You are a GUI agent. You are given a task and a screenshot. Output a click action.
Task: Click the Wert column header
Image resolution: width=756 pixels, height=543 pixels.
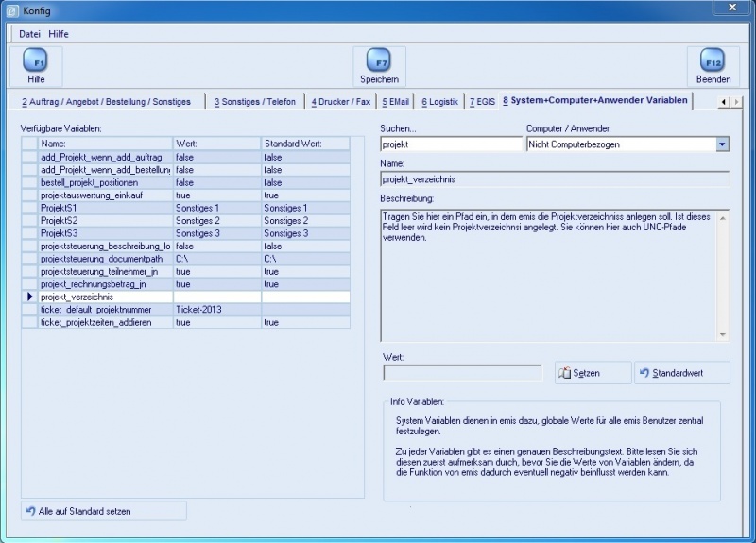coord(216,144)
